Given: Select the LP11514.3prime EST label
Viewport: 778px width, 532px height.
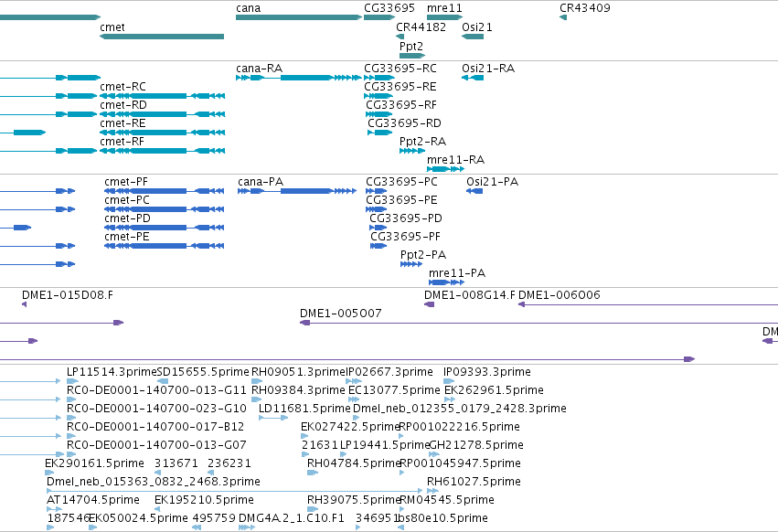Looking at the screenshot, I should tap(112, 372).
